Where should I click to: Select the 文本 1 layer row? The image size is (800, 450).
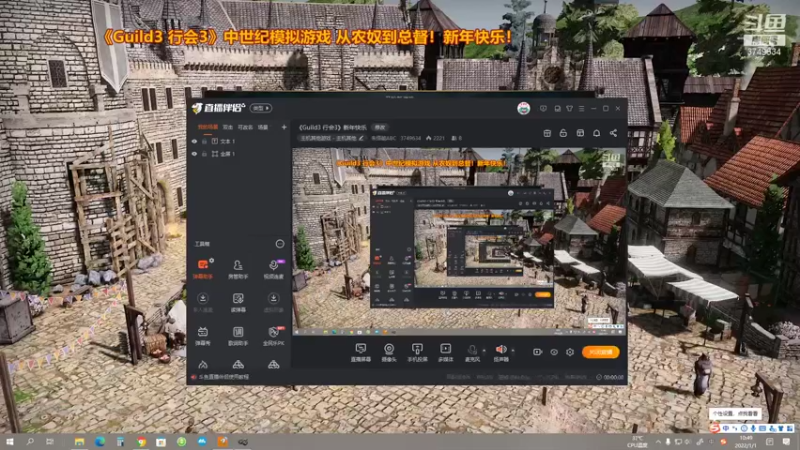239,141
